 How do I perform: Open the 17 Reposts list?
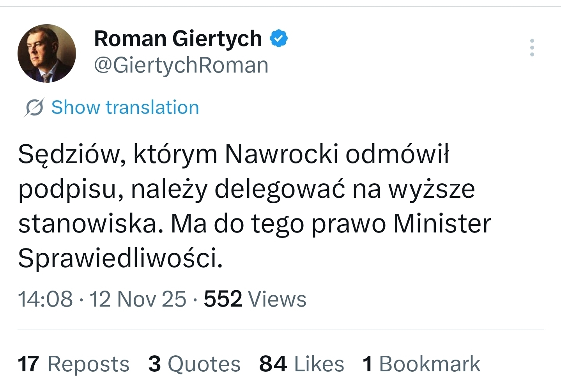(x=73, y=364)
